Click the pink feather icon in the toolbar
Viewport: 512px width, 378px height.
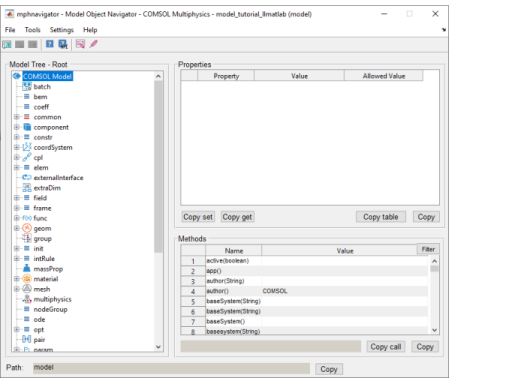94,44
